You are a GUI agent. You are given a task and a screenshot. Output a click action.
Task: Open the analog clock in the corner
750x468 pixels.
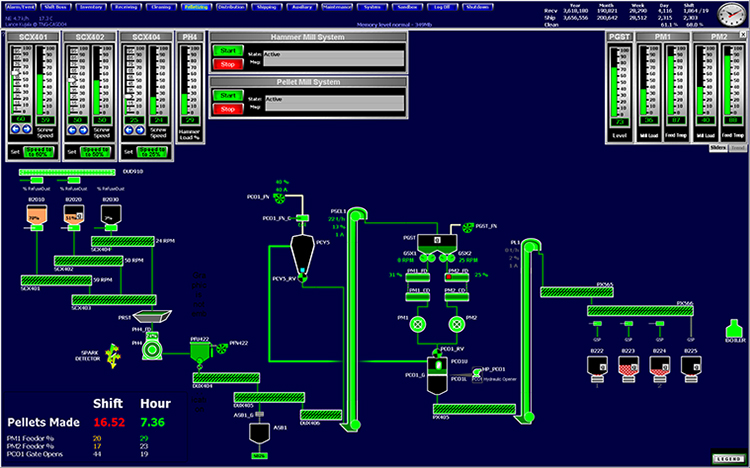(731, 15)
